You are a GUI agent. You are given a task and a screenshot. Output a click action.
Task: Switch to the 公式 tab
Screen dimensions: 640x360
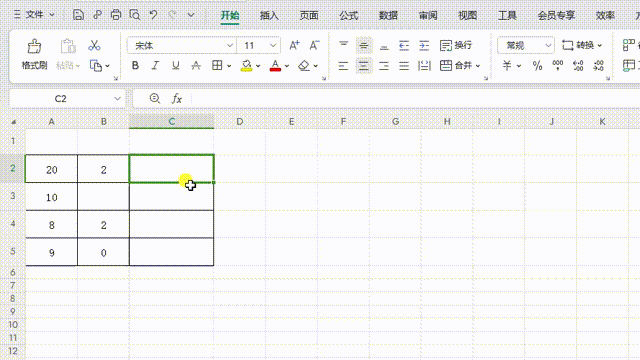(x=349, y=16)
